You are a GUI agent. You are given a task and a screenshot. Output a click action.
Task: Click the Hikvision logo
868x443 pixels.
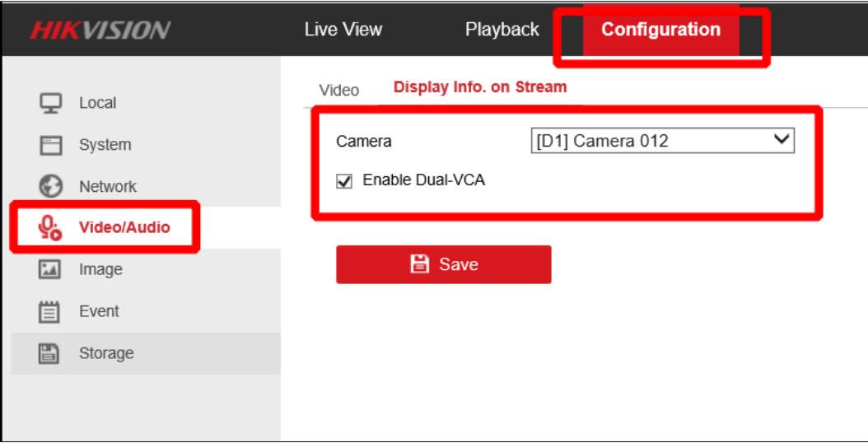pos(100,30)
